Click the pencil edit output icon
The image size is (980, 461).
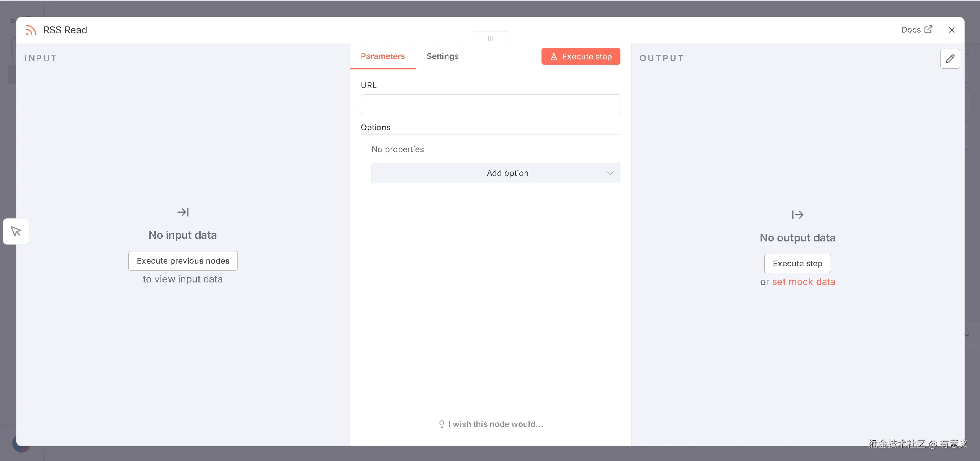click(950, 59)
